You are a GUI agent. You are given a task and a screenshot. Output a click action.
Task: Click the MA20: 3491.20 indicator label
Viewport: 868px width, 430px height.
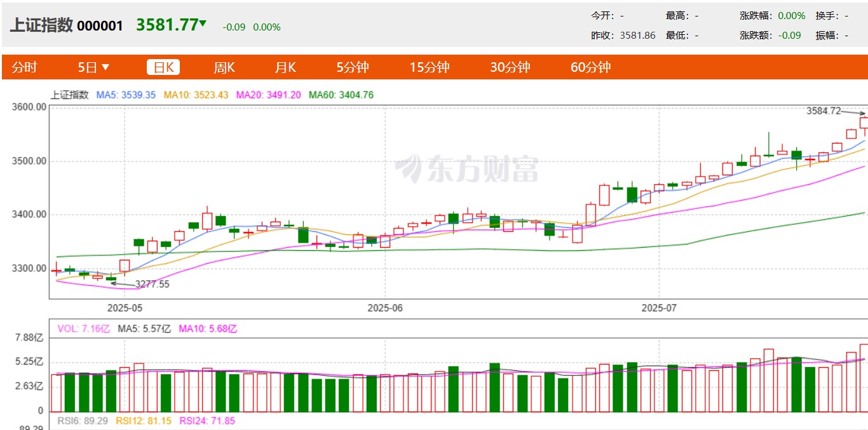click(x=268, y=95)
